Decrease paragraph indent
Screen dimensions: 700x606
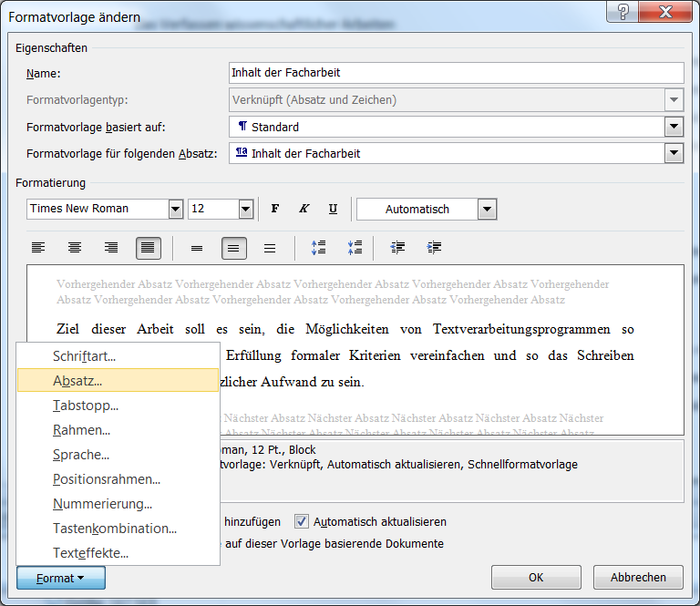(x=397, y=248)
